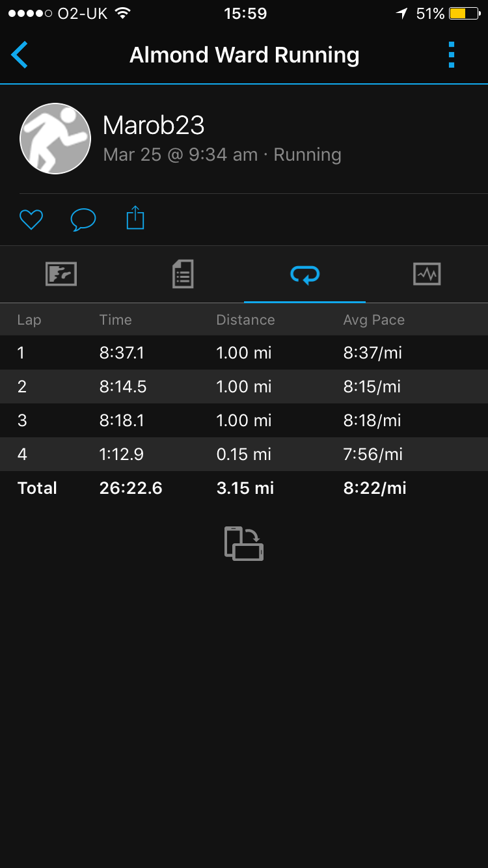Viewport: 488px width, 868px height.
Task: Select lap 2 row with 8:14.5
Action: pos(244,387)
